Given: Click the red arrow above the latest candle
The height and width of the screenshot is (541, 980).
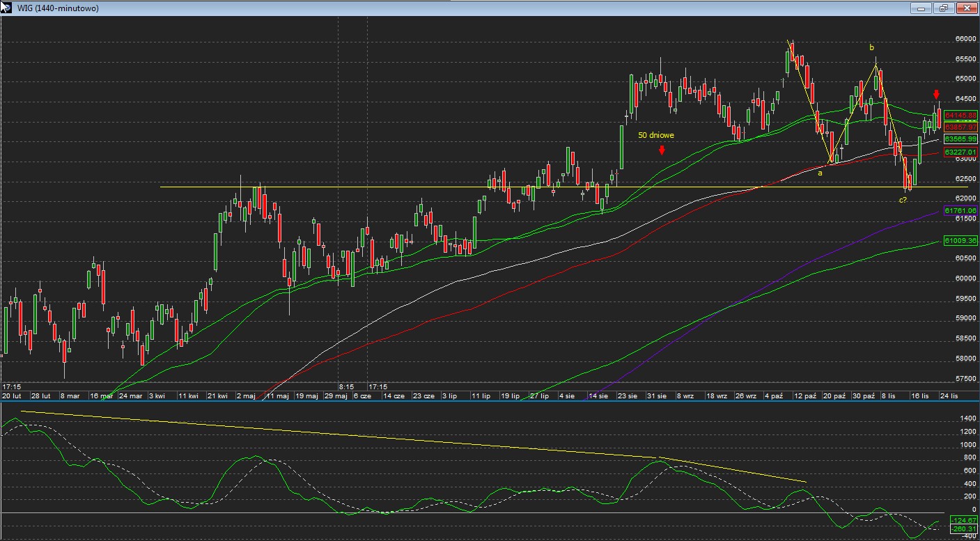Looking at the screenshot, I should point(936,95).
